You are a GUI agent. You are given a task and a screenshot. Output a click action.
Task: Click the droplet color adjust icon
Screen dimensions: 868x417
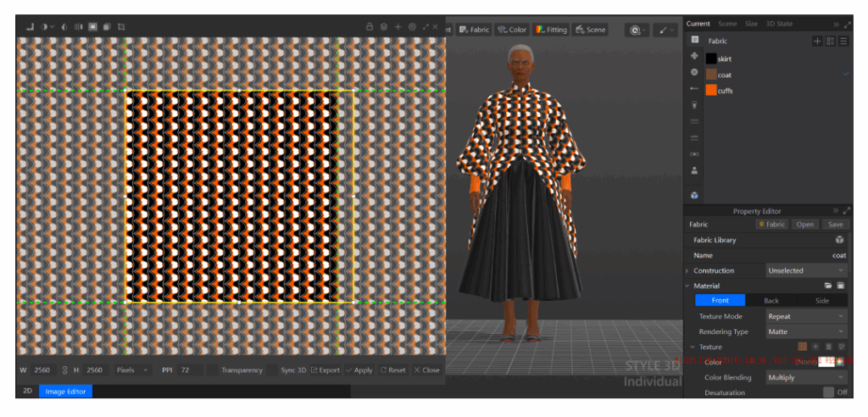tap(64, 26)
